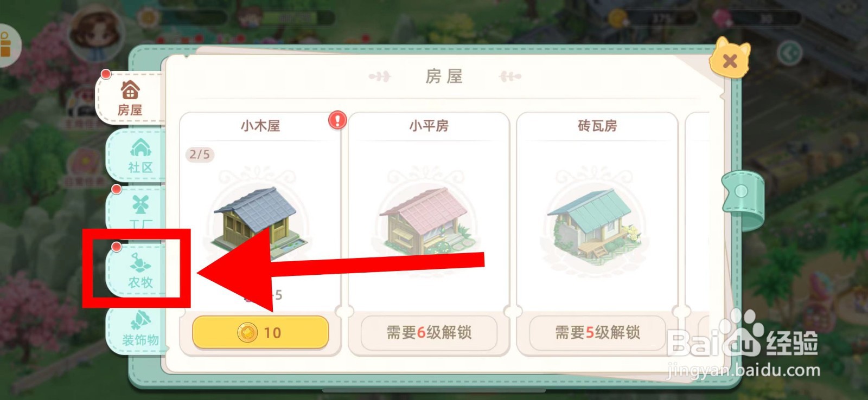This screenshot has height=400, width=868.
Task: Open the gift box icon at left edge
Action: (7, 45)
